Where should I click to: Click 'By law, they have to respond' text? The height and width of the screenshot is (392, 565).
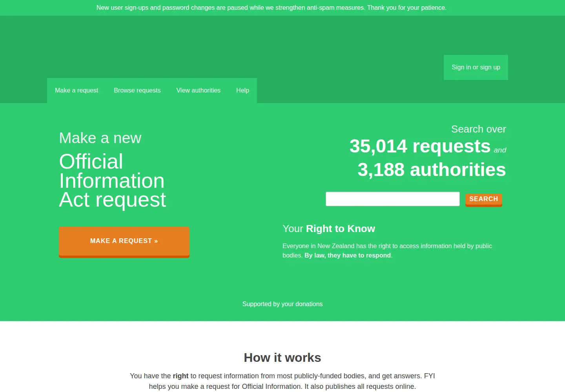348,256
